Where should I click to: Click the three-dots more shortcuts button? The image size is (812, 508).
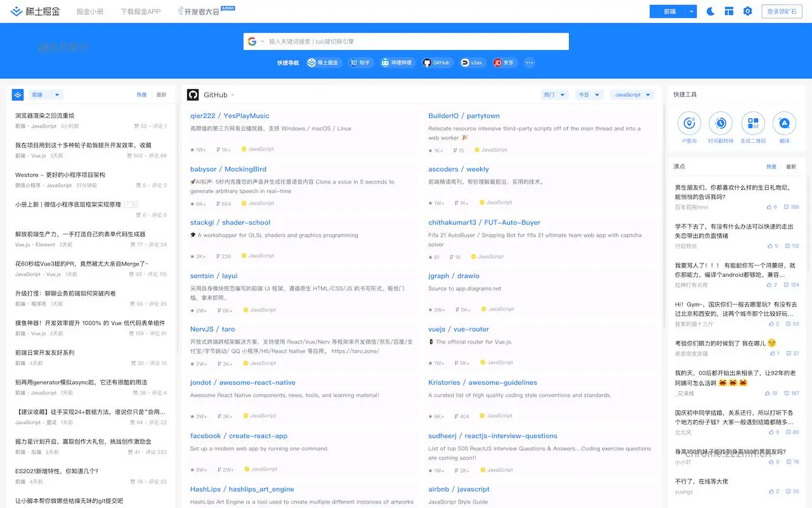(529, 63)
